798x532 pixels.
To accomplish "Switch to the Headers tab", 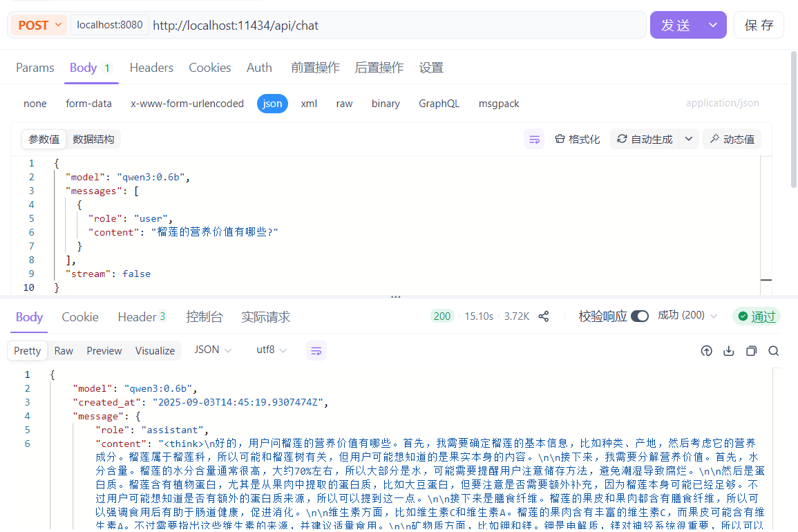I will [151, 68].
